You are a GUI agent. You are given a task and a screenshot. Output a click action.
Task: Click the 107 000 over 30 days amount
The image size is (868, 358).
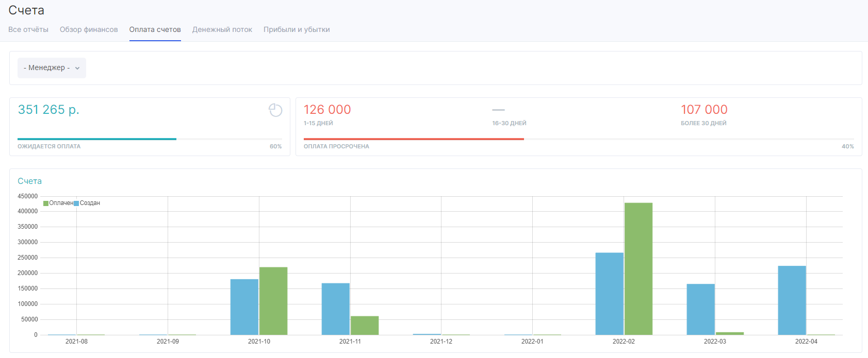704,110
